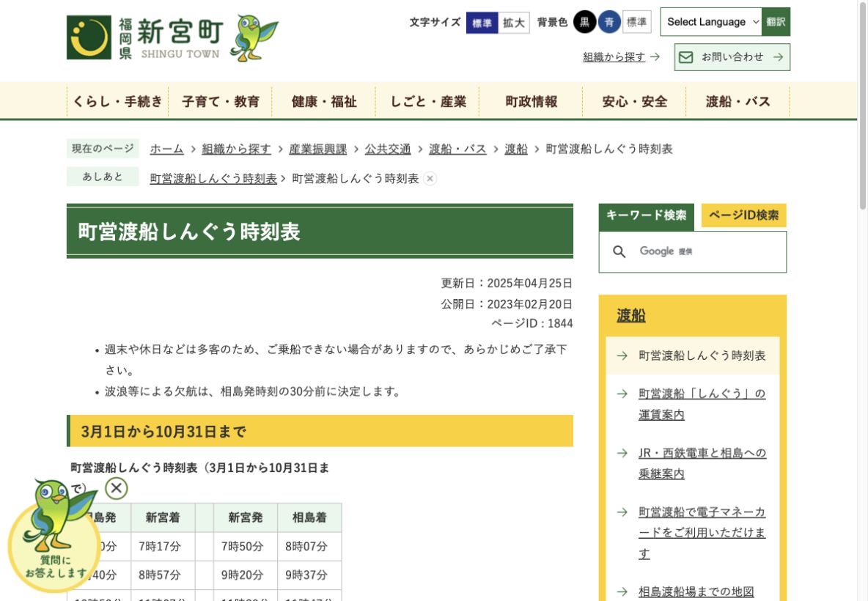Click table cell 7時17分
Screen dimensions: 868x601
click(x=163, y=546)
